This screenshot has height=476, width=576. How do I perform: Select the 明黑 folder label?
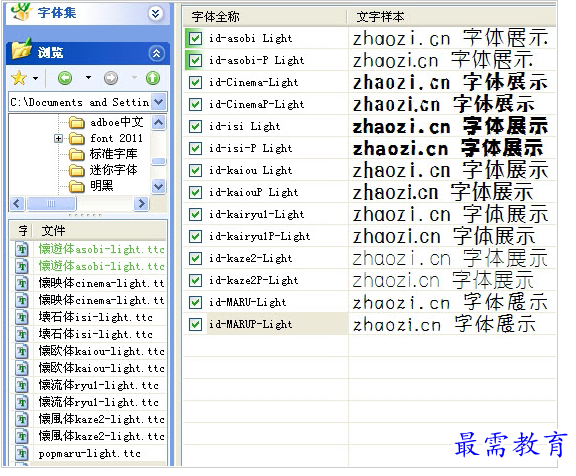click(x=102, y=186)
